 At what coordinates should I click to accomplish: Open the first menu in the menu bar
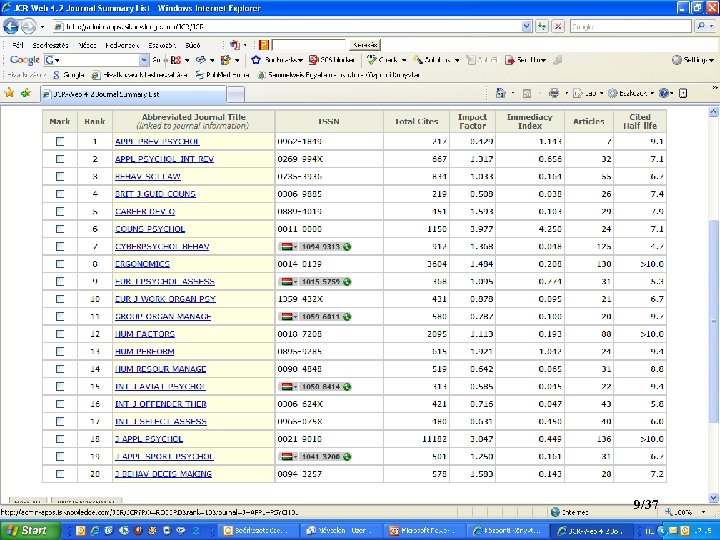(x=16, y=45)
